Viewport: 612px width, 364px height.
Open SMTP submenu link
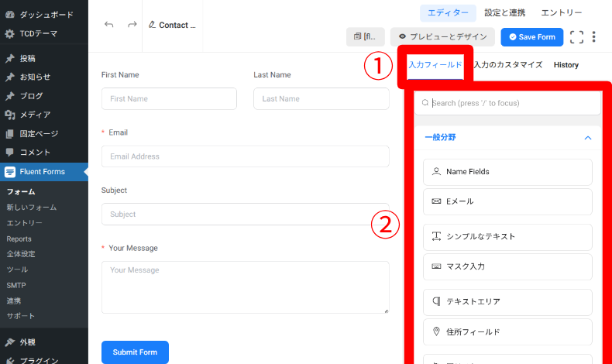click(16, 286)
